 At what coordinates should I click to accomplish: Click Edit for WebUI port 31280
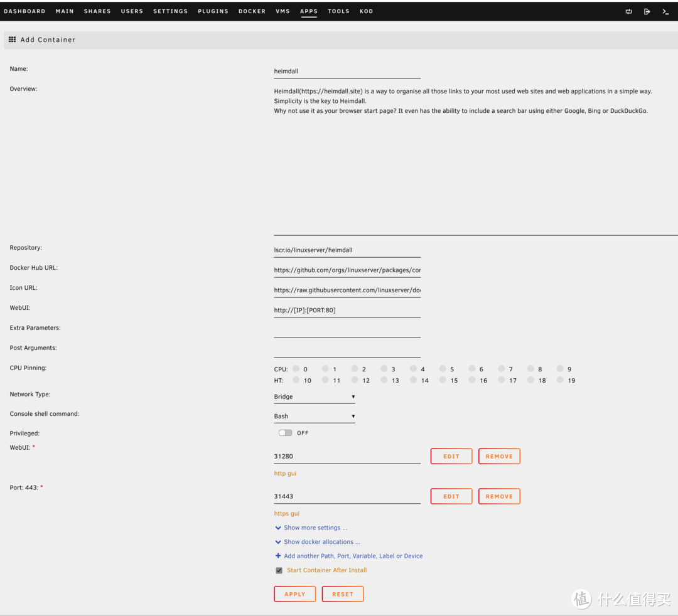pos(451,457)
